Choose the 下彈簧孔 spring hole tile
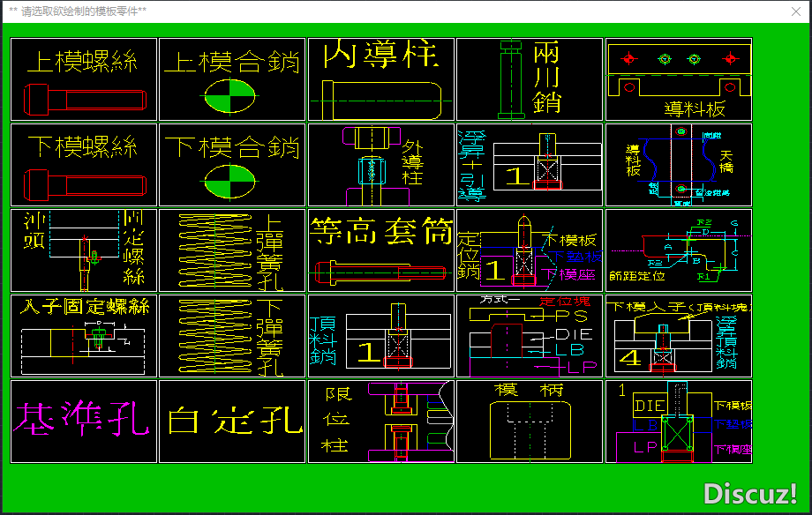 pos(232,336)
